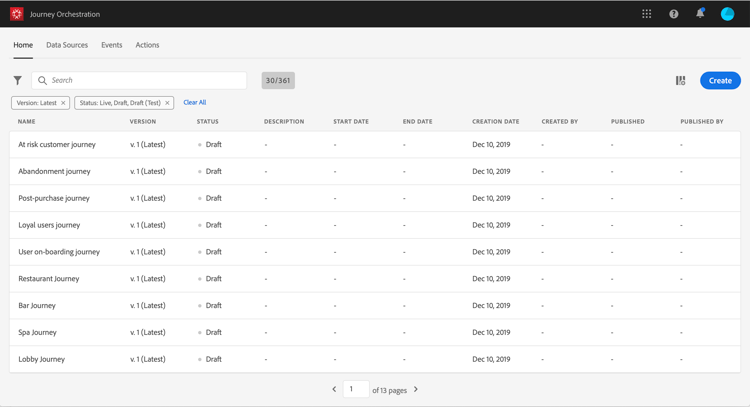Click the Create button

[x=720, y=80]
